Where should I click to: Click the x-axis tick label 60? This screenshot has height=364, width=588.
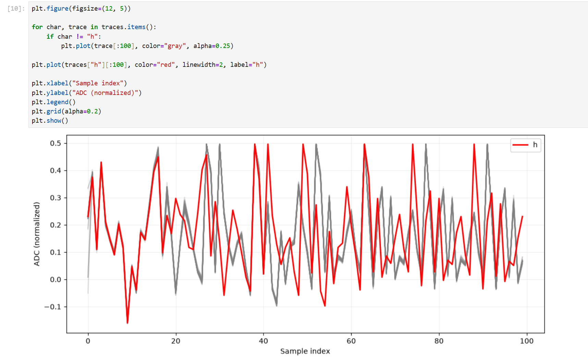click(x=351, y=341)
